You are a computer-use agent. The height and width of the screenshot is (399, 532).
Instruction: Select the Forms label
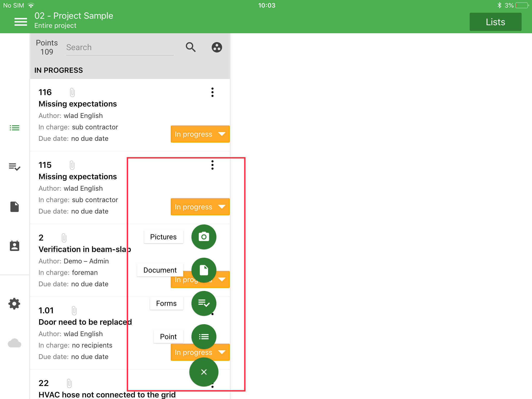pos(167,303)
